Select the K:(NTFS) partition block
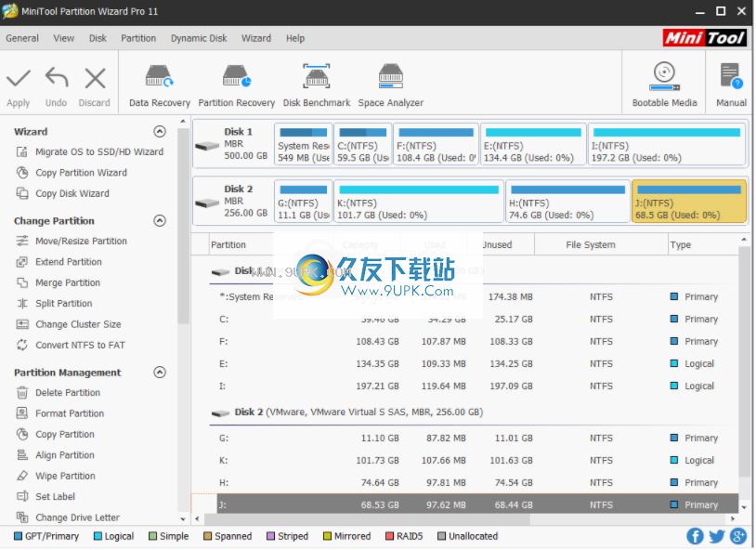 click(x=419, y=202)
